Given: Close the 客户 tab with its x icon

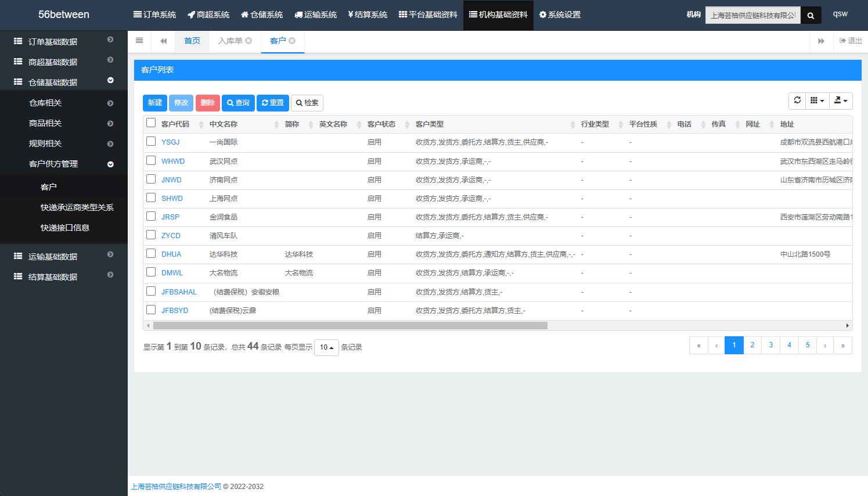Looking at the screenshot, I should coord(292,41).
